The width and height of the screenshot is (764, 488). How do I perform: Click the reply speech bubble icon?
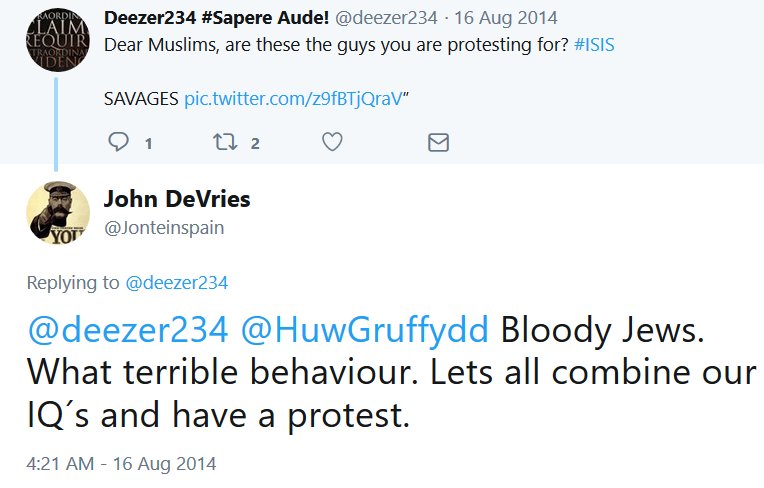pos(118,143)
